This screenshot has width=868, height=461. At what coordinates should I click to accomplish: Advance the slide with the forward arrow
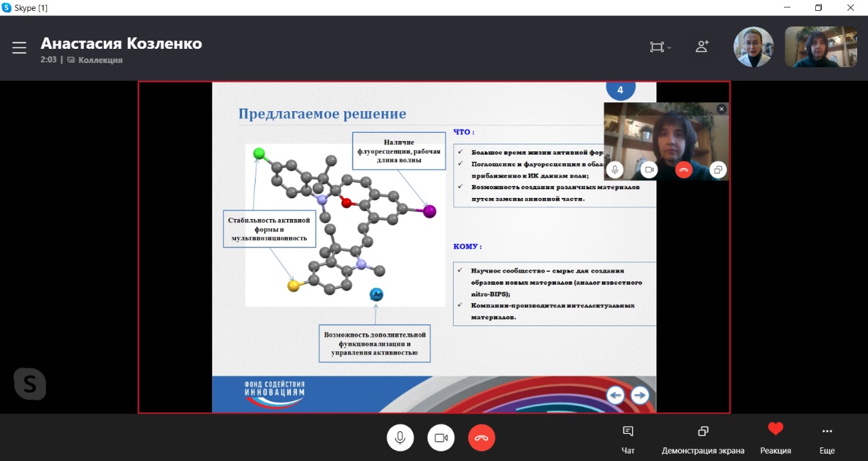[639, 395]
